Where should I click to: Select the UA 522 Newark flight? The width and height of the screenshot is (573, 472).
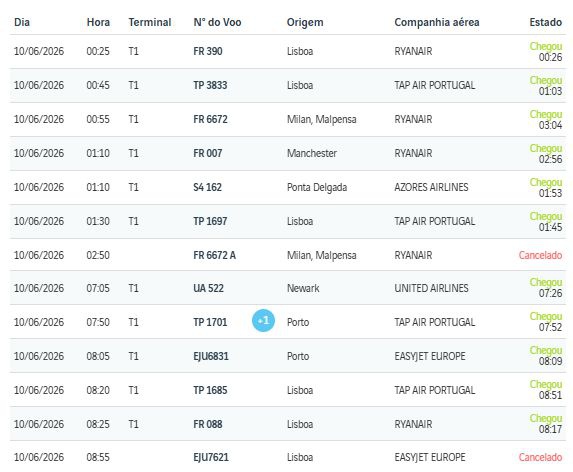pyautogui.click(x=288, y=288)
